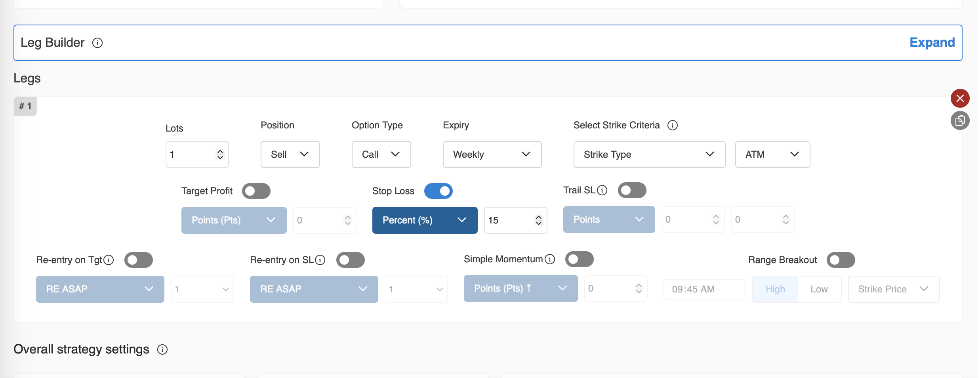Click the Stop Loss value field
Viewport: 980px width, 378px height.
tap(509, 220)
